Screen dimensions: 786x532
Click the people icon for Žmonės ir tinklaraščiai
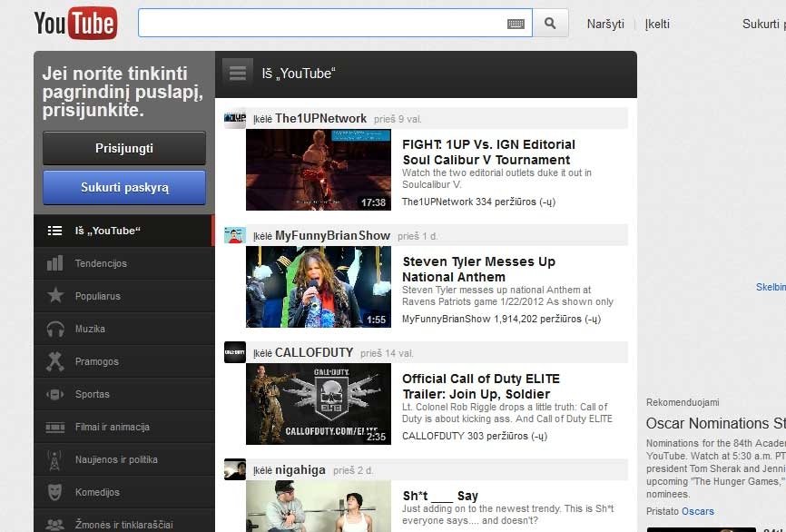click(54, 525)
